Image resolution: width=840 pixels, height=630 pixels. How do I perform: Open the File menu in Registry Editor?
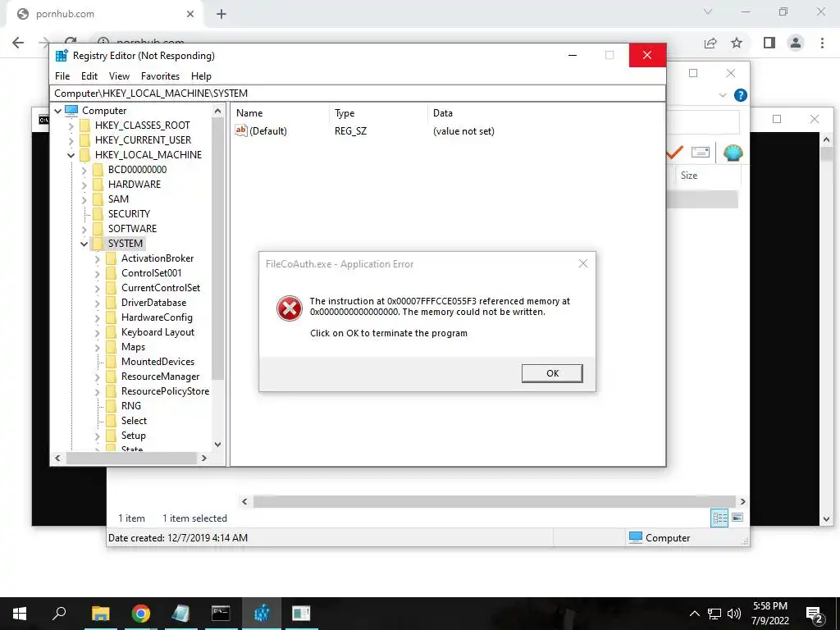(62, 76)
